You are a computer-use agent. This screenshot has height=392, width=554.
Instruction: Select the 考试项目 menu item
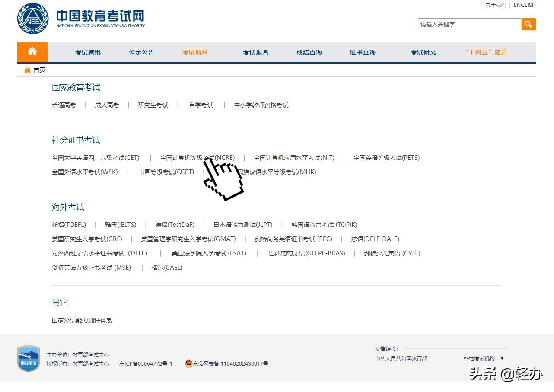pyautogui.click(x=195, y=52)
